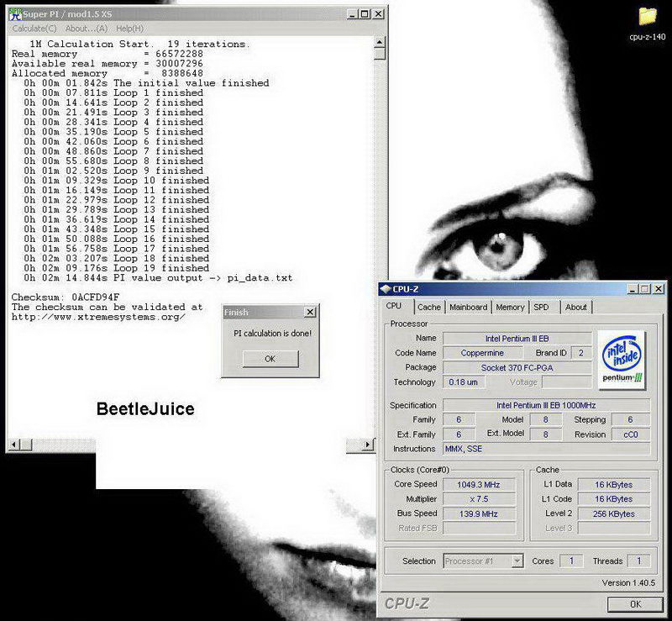Switch to the Mainboard tab

[468, 307]
